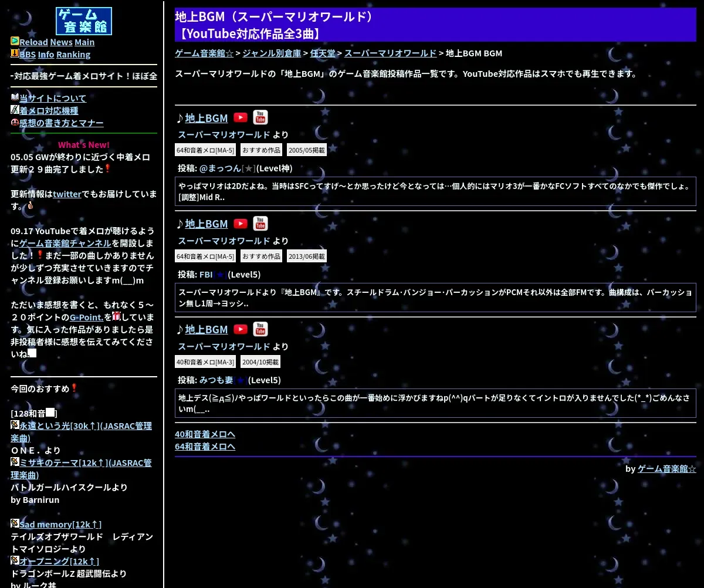Click おすすめ作品 tag in 2005/05 entry
Image resolution: width=704 pixels, height=588 pixels.
tap(261, 150)
